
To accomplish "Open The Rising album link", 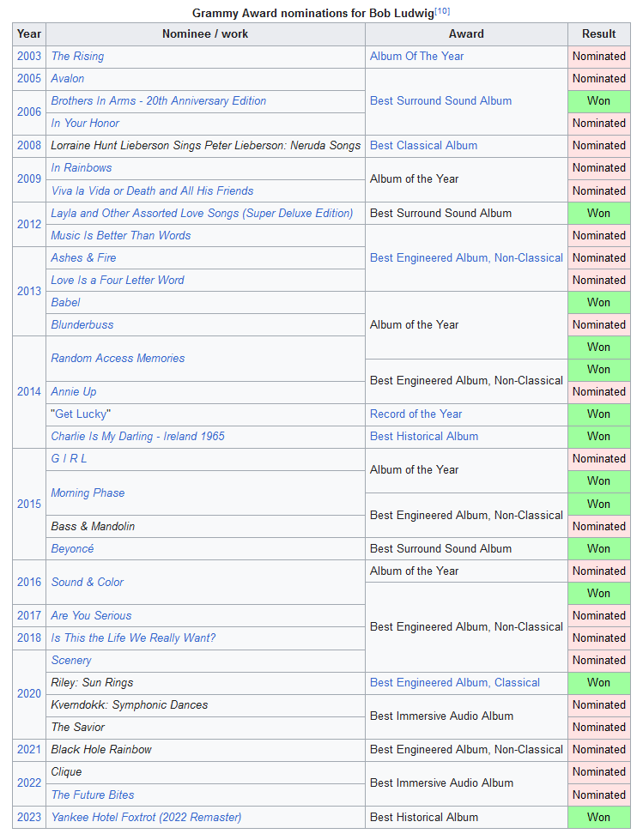I will (x=77, y=57).
